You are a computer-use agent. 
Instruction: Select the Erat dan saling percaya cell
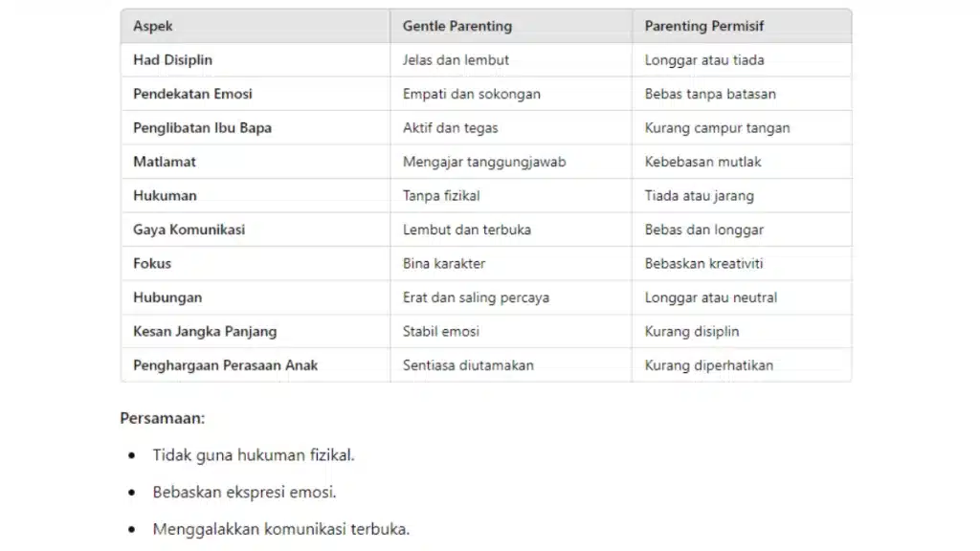(511, 298)
